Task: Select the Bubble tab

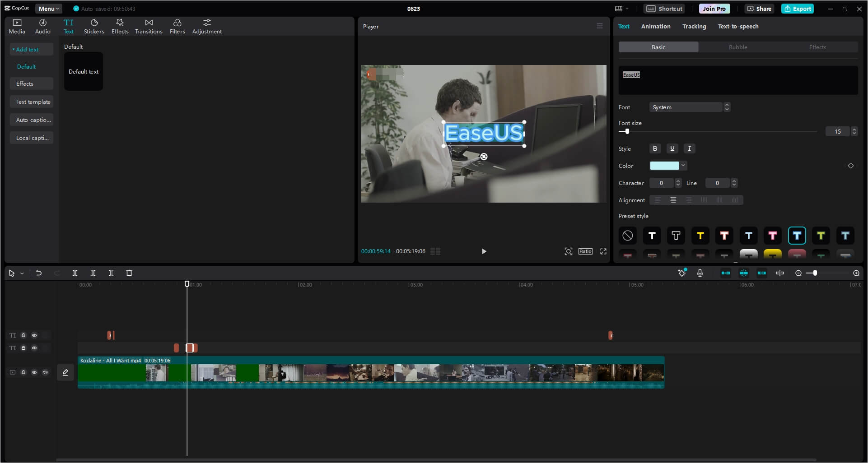Action: pyautogui.click(x=737, y=47)
